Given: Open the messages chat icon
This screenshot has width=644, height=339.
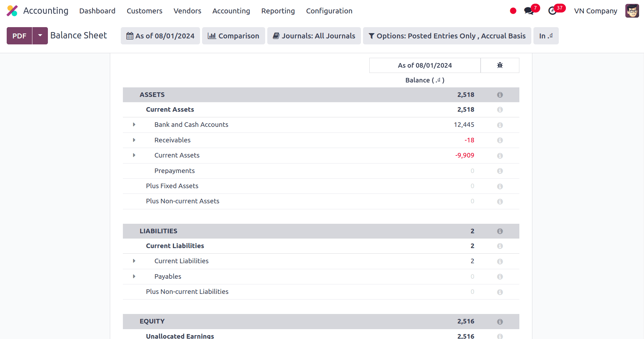Looking at the screenshot, I should [529, 11].
